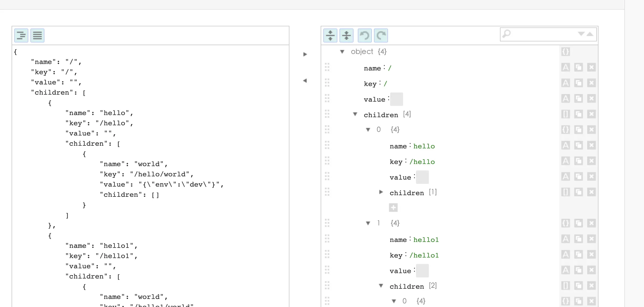
Task: Click the append field plus button
Action: [393, 208]
